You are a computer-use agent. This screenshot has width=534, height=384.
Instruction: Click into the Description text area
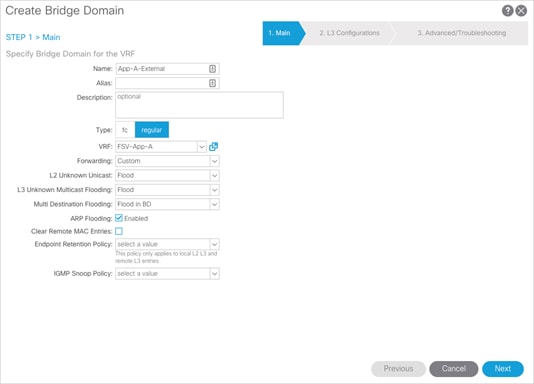[199, 105]
